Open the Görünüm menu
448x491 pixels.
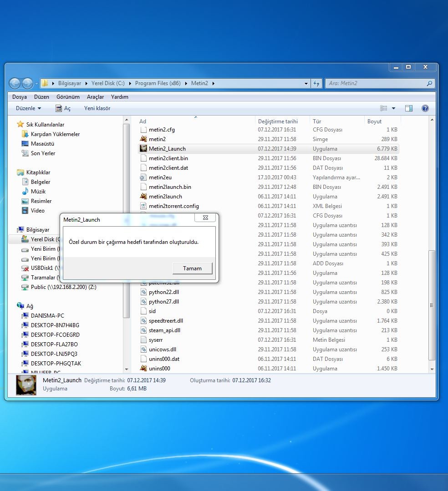point(68,97)
